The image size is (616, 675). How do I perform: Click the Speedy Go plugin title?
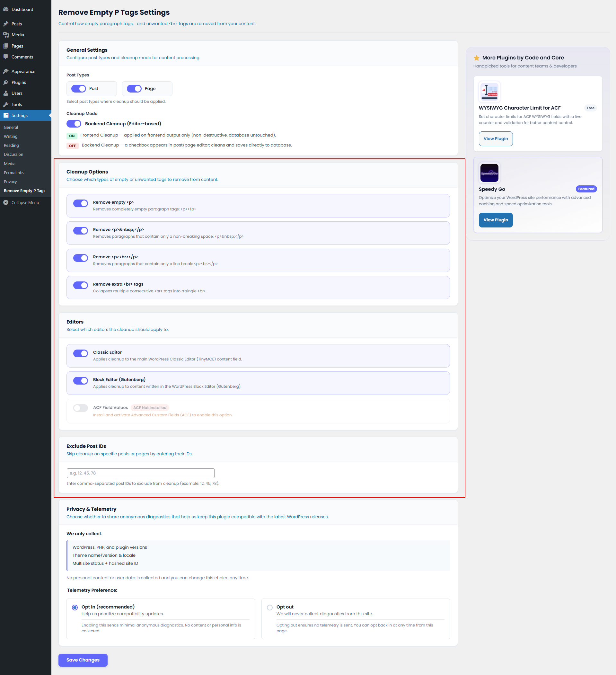coord(492,189)
